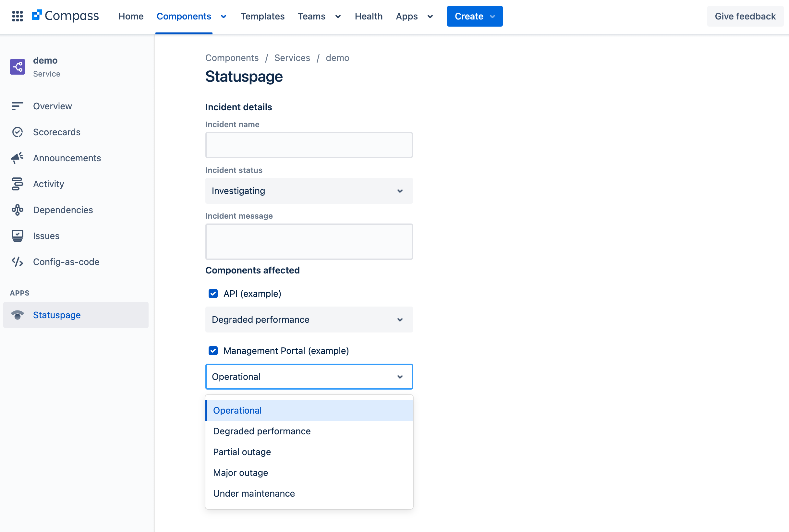This screenshot has width=789, height=532.
Task: Click the Statuspage app icon in sidebar
Action: tap(17, 315)
